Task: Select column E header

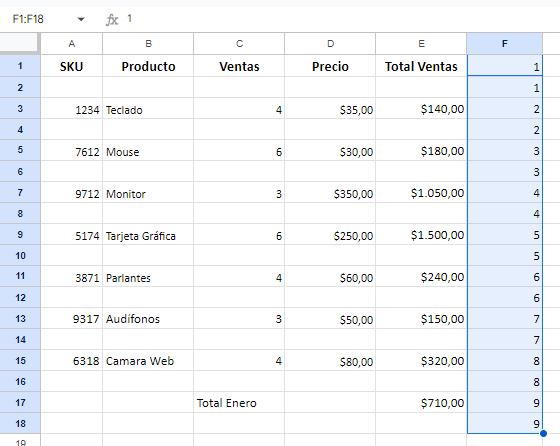Action: [421, 44]
